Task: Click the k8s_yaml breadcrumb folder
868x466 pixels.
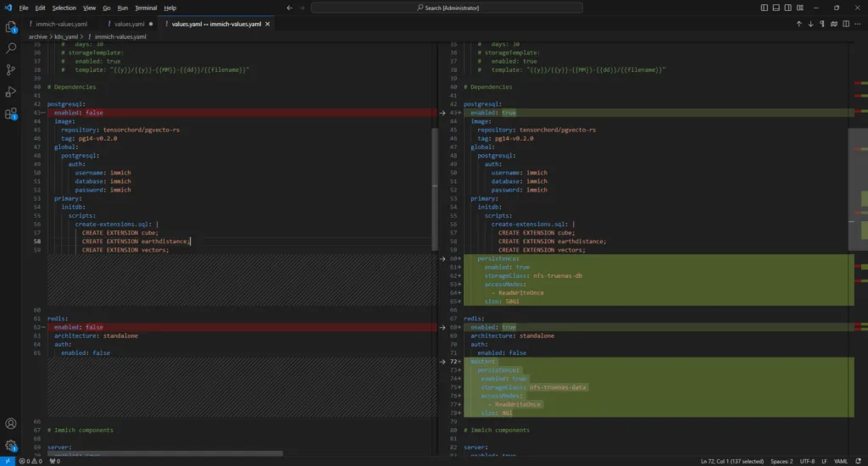Action: [67, 36]
